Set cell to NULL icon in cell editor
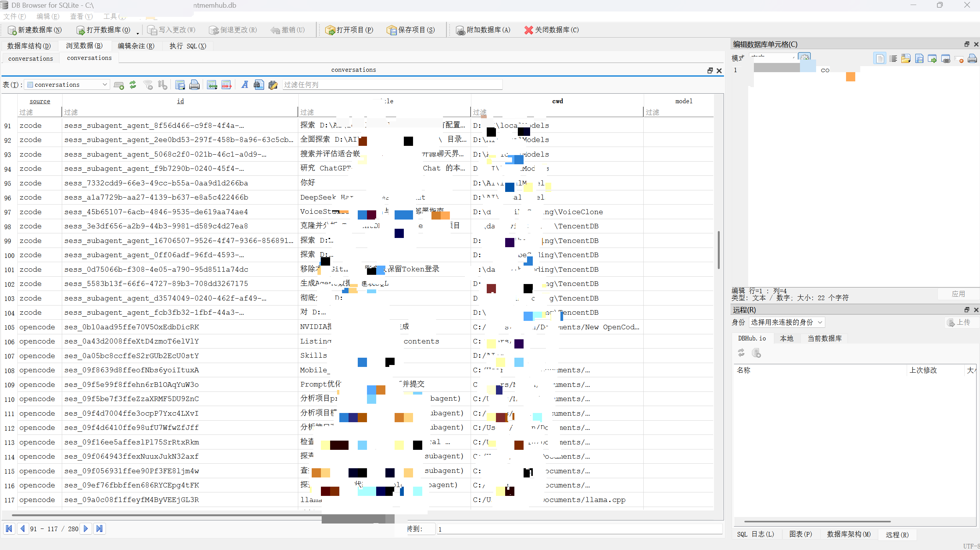This screenshot has height=550, width=980. pyautogui.click(x=959, y=59)
